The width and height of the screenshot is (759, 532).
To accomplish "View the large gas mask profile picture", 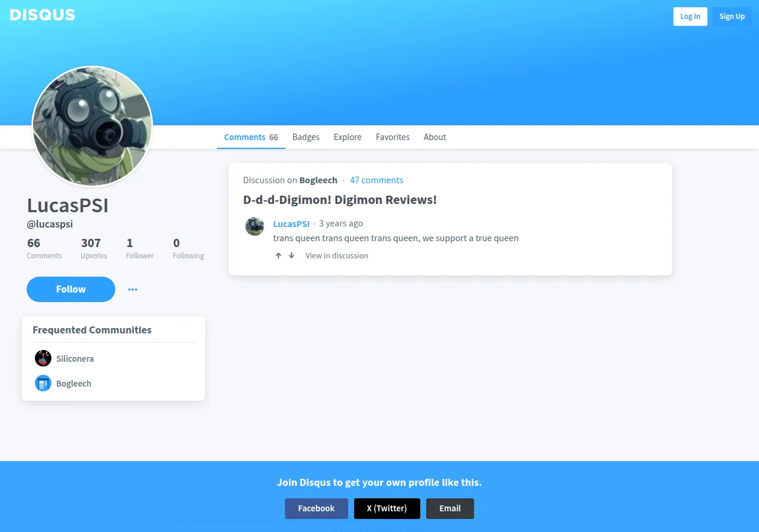I will [x=92, y=126].
